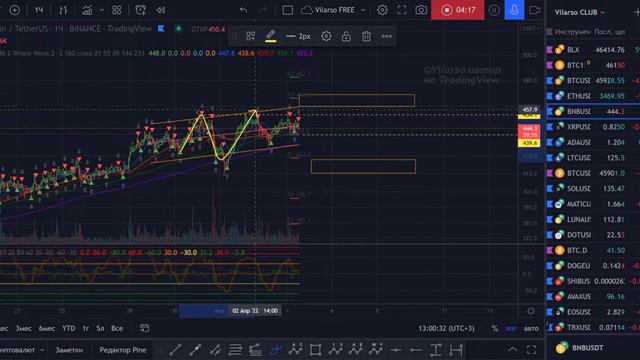This screenshot has width=640, height=360.
Task: Open the go to date icon
Action: point(144,328)
